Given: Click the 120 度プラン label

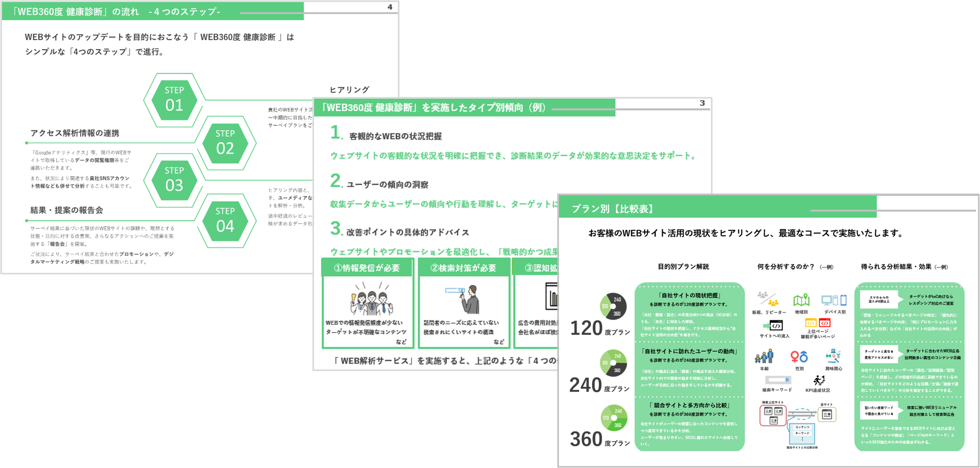Looking at the screenshot, I should 600,329.
